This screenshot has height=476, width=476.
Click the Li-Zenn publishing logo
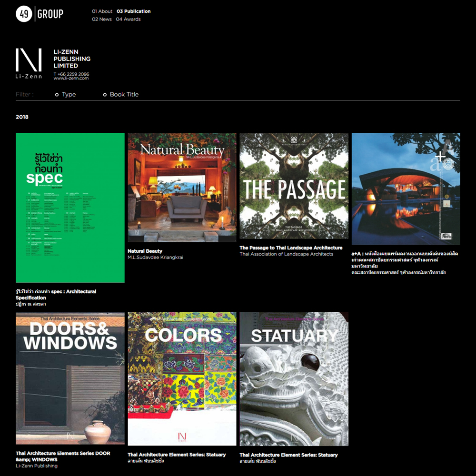click(29, 63)
